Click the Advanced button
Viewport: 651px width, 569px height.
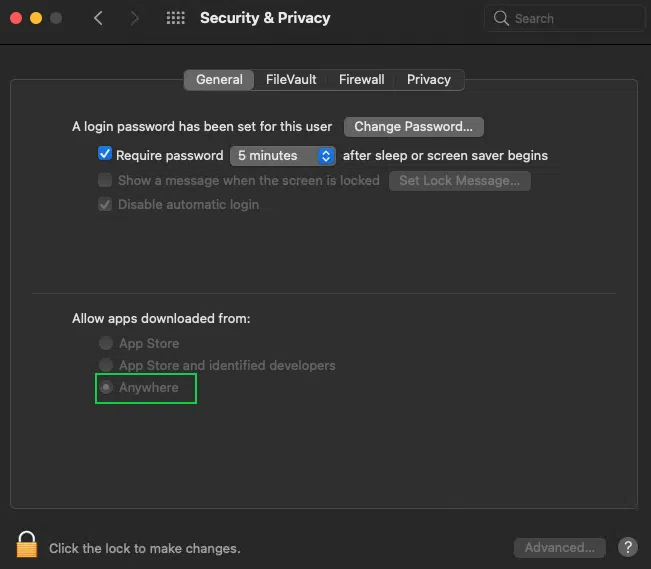(x=560, y=547)
